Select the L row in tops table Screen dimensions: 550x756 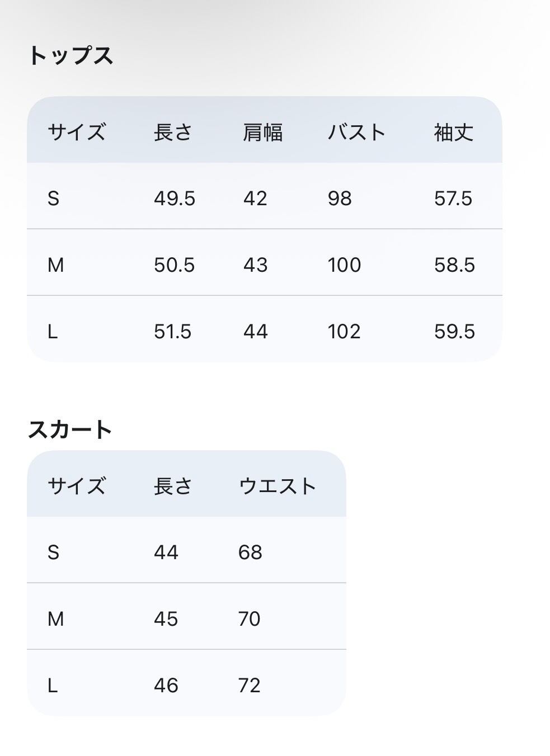point(265,329)
